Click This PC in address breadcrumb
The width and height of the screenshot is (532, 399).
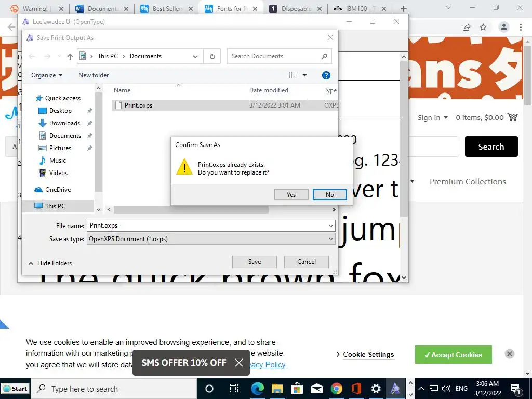click(108, 56)
